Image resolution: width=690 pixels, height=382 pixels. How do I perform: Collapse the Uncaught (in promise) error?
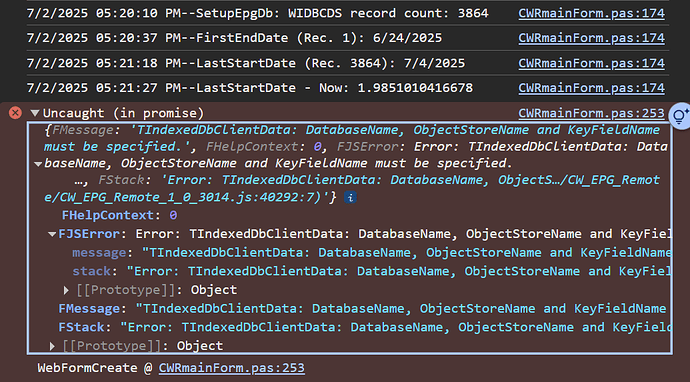pos(35,113)
